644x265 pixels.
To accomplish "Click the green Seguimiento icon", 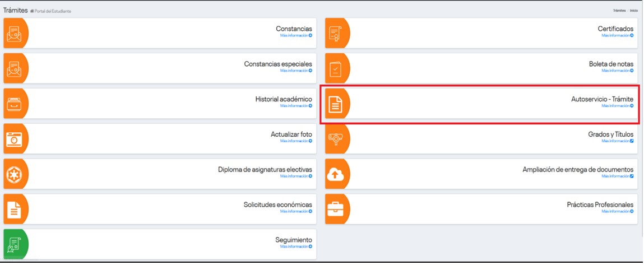I will (13, 244).
